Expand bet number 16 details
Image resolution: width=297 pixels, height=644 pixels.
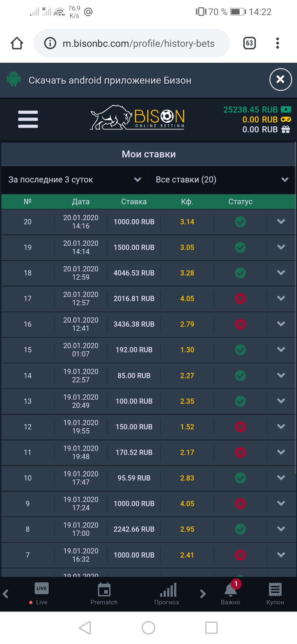pos(281,324)
